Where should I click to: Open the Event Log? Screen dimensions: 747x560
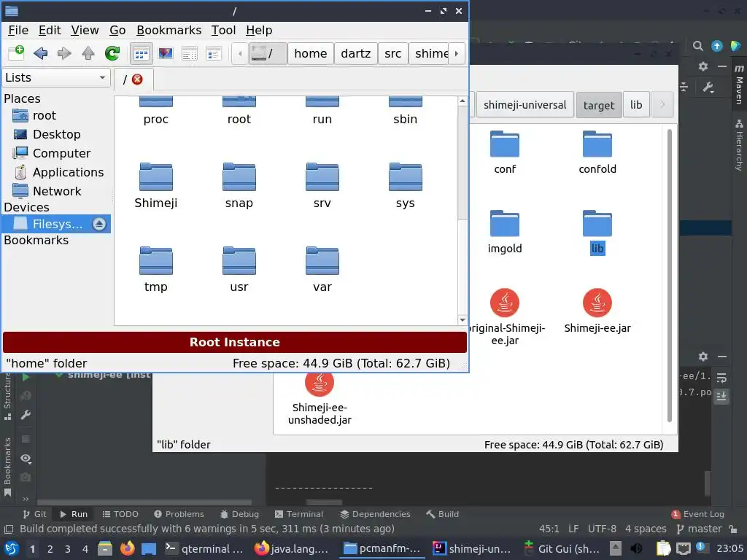pos(697,514)
